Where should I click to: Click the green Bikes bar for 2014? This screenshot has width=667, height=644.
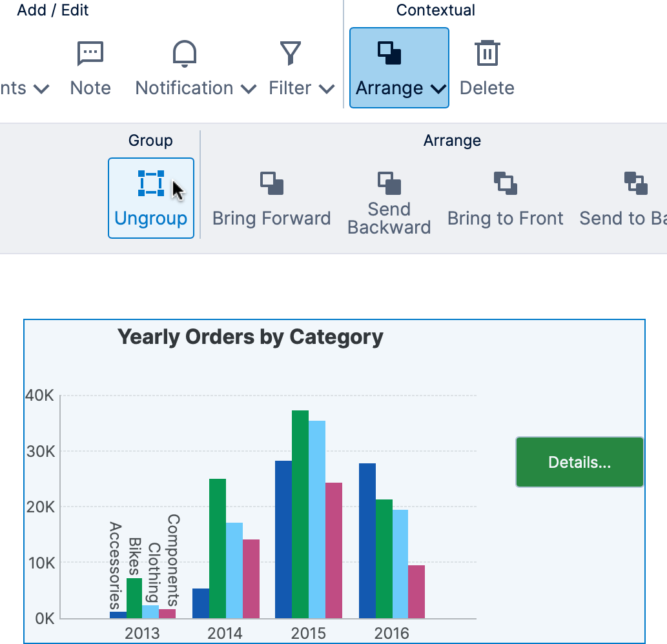tap(218, 548)
